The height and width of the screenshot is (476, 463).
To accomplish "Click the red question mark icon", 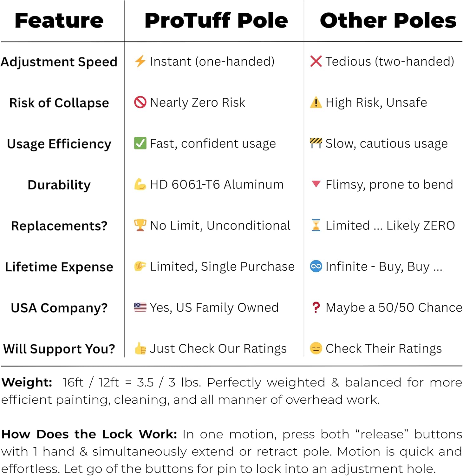I will 316,307.
